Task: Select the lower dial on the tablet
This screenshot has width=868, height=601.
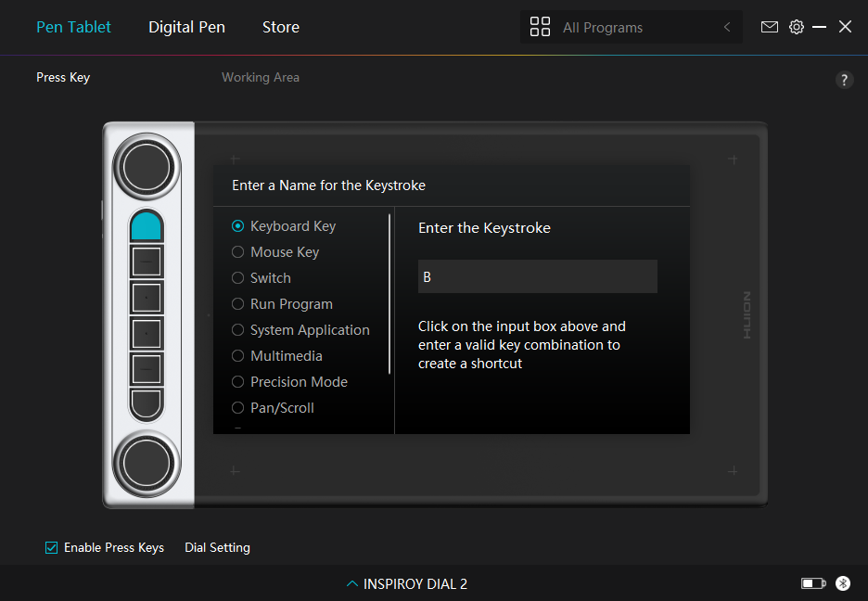Action: point(147,464)
